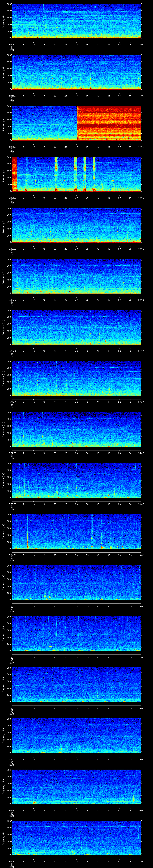Select the last spectrogram panel starting at 18:30:00
The image size is (153, 868).
(76, 838)
